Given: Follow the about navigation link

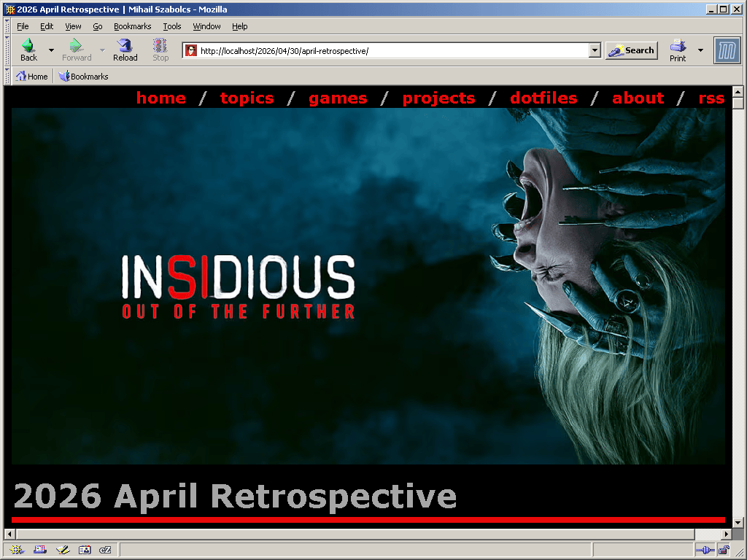Looking at the screenshot, I should 638,98.
